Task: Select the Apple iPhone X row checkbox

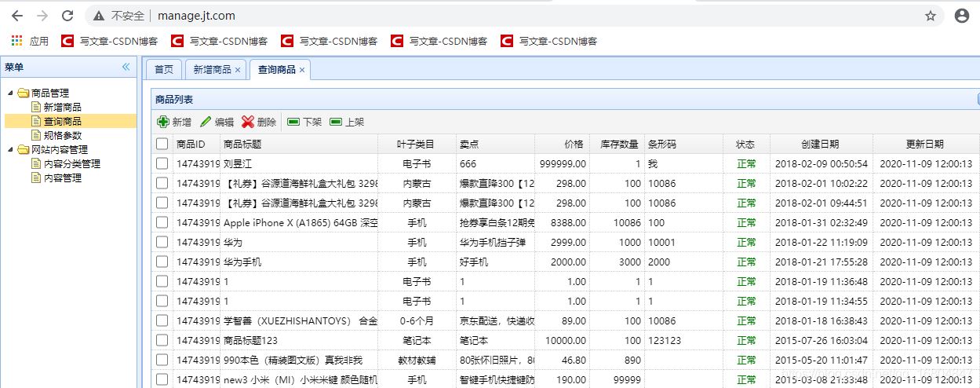Action: click(x=162, y=222)
